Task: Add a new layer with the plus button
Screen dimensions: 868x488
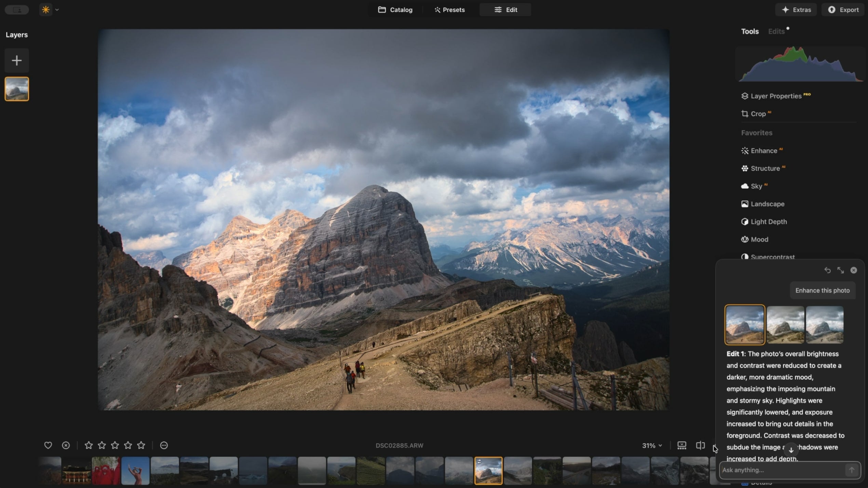Action: pos(16,60)
